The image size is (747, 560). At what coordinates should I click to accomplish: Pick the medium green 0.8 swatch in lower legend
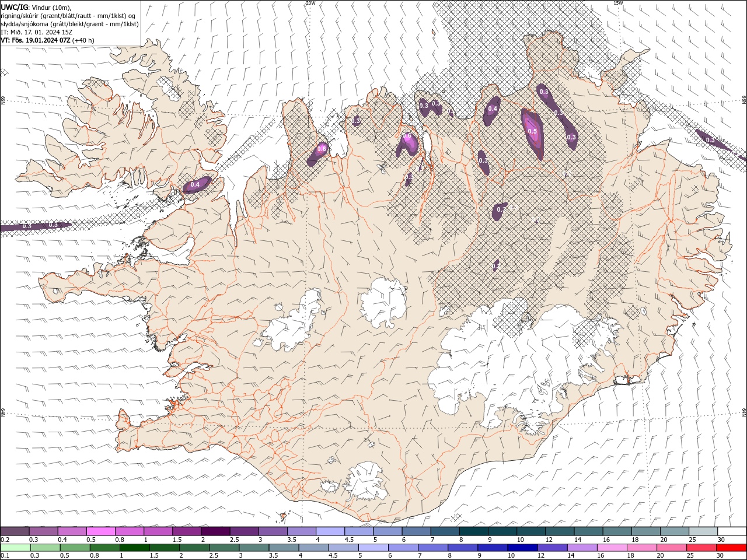(104, 548)
